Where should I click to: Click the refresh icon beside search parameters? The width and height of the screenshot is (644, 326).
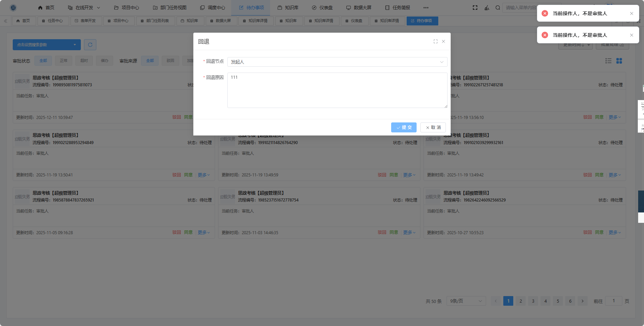90,45
